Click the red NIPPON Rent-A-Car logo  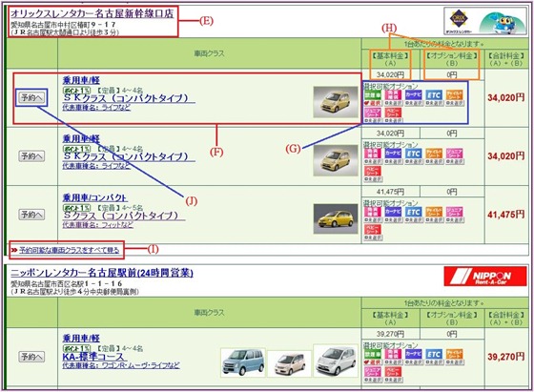tap(485, 277)
